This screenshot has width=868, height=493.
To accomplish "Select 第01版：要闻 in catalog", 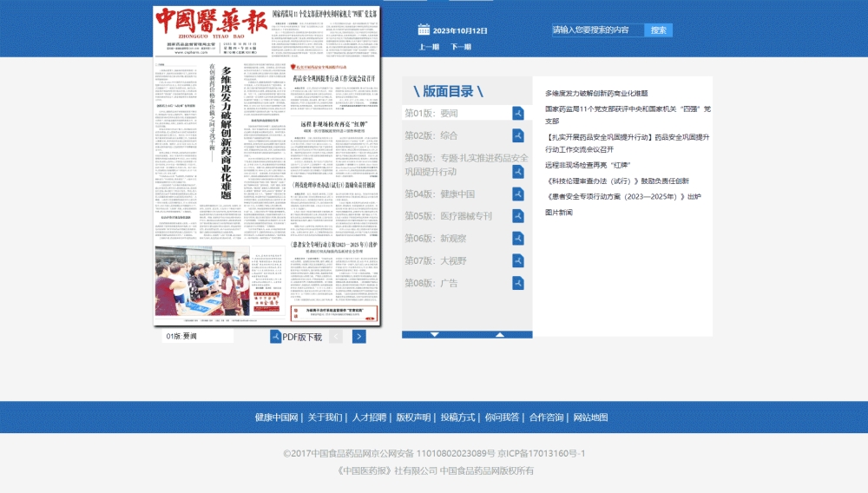I will pos(431,114).
